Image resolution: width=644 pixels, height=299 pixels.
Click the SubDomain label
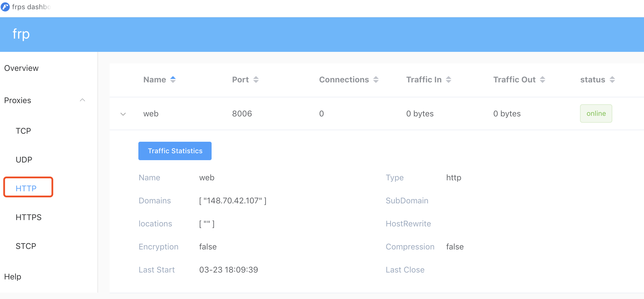pos(407,200)
